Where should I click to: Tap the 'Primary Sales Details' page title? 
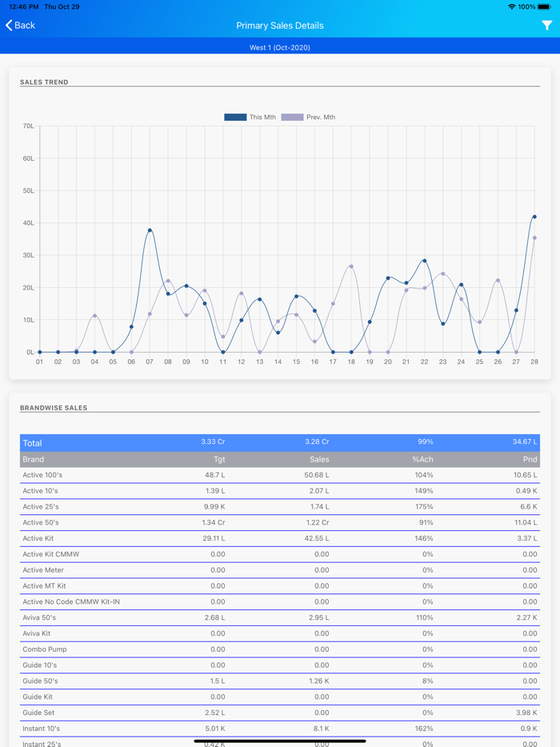click(280, 26)
